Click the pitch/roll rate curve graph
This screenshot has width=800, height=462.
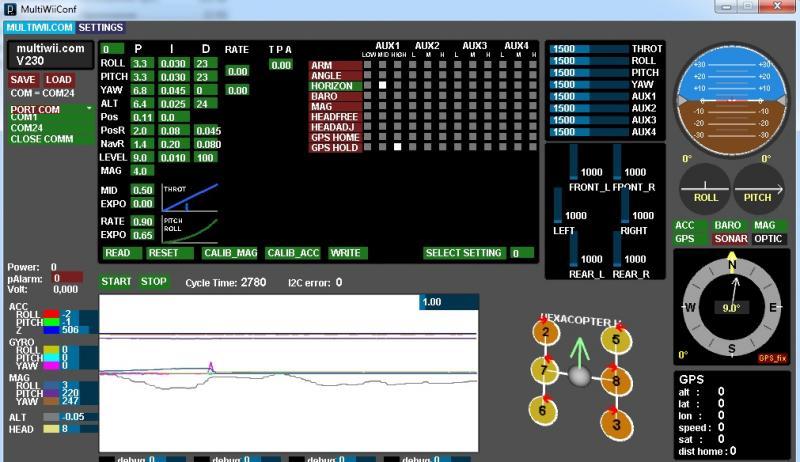(x=188, y=230)
